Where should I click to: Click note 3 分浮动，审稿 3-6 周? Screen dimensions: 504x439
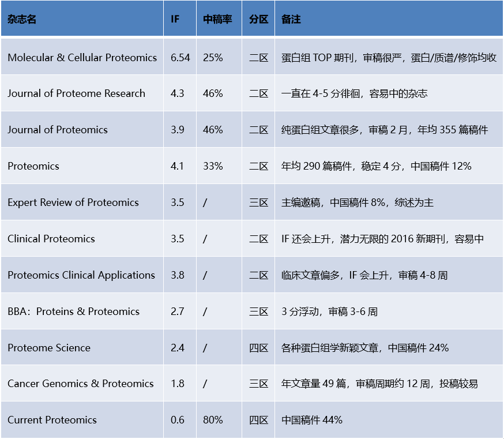point(329,312)
